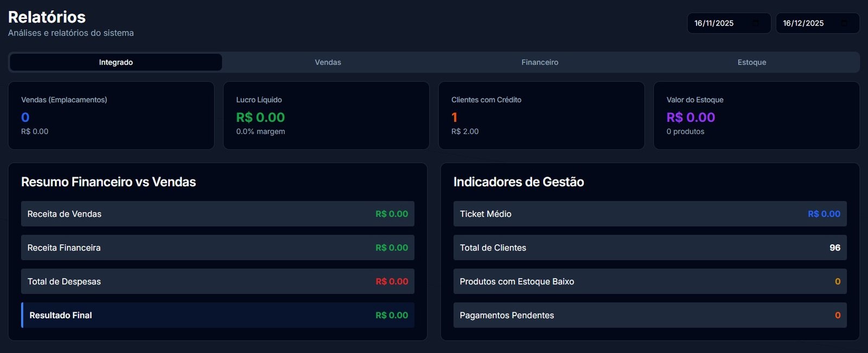The height and width of the screenshot is (353, 868).
Task: Click the Valor do Estoque card
Action: 756,116
